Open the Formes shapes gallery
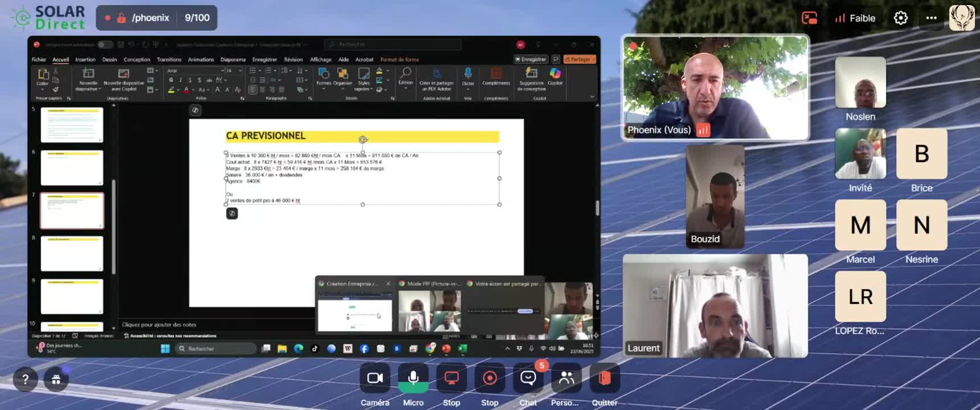The image size is (980, 410). click(x=324, y=73)
